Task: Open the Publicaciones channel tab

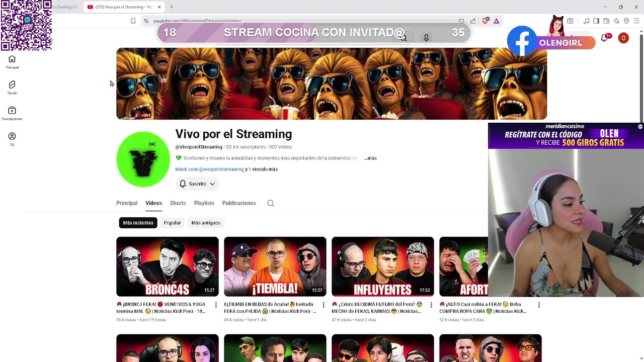Action: click(239, 203)
